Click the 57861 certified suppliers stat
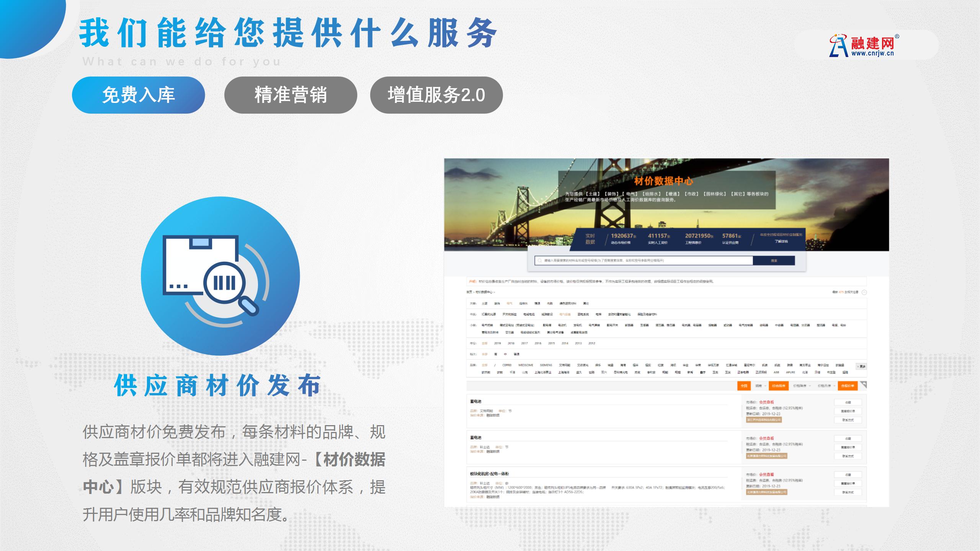 732,239
